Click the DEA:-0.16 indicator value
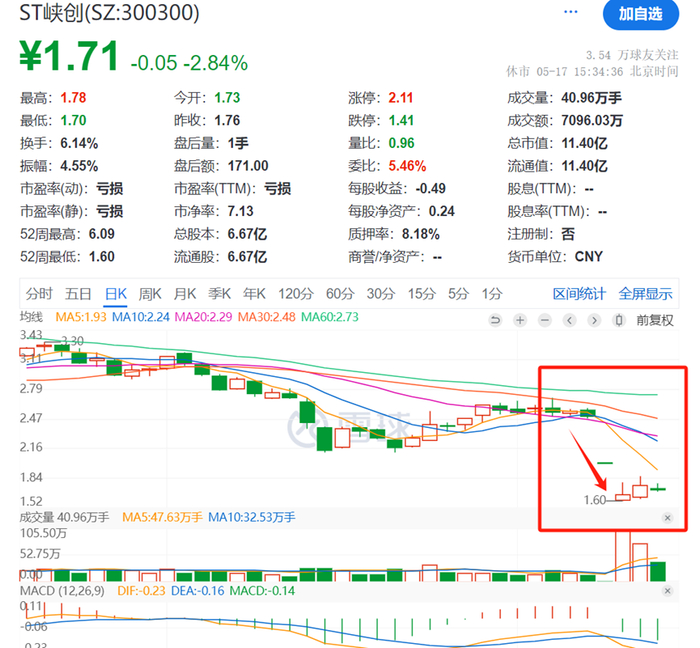 tap(197, 591)
